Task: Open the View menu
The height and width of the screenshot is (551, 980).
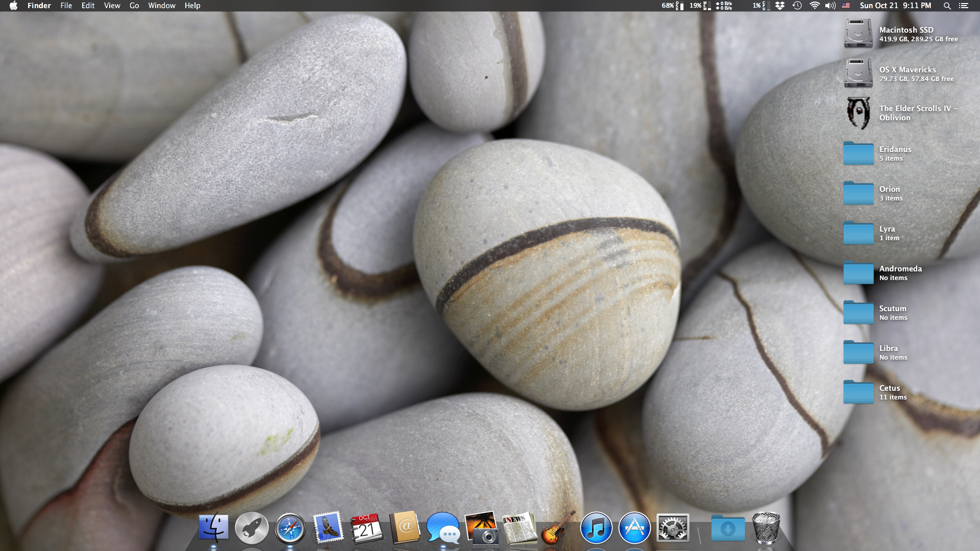Action: (x=112, y=6)
